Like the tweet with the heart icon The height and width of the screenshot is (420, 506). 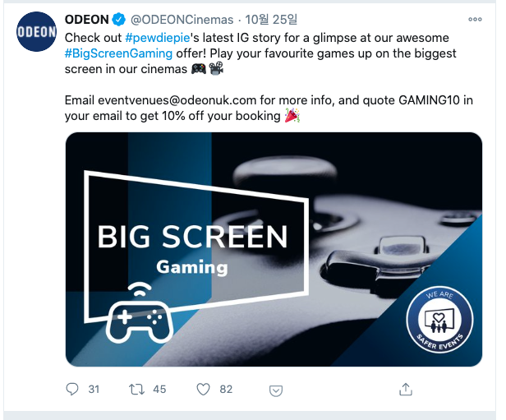(204, 389)
